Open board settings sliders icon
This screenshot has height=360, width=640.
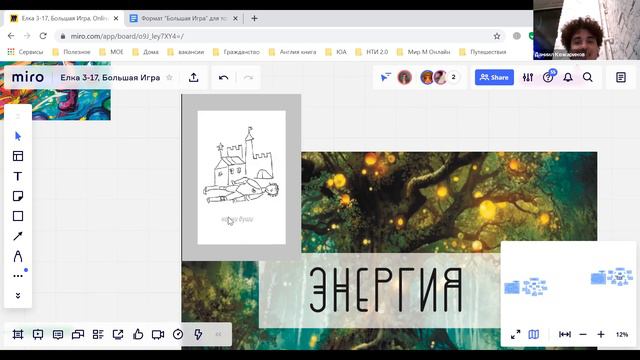528,77
